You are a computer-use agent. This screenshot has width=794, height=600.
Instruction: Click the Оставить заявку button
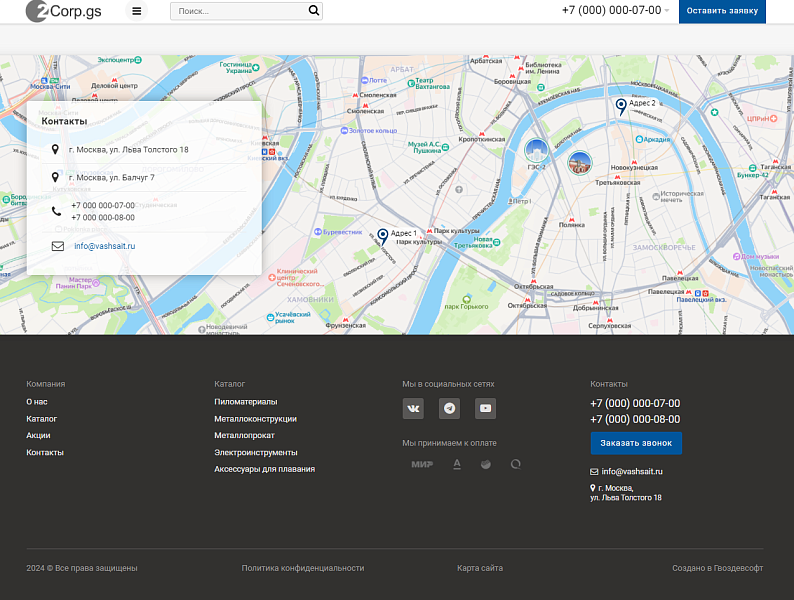coord(722,11)
